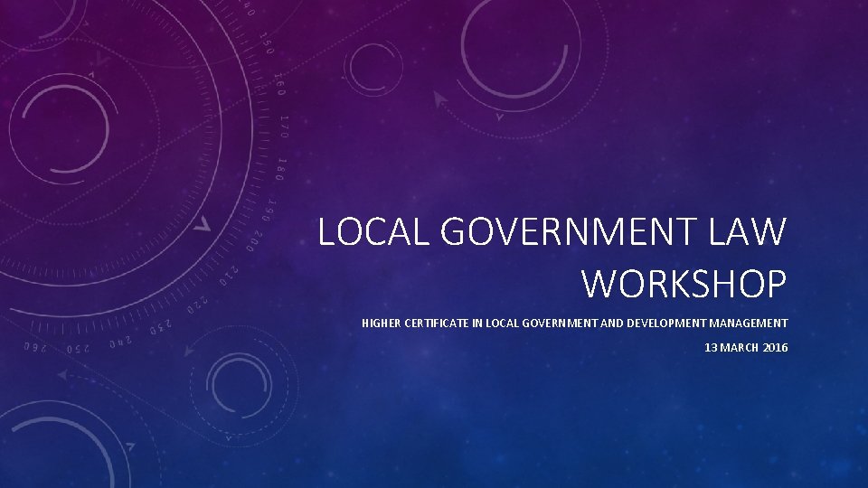Select the title "LOCAL GOVERNMENT LAW WORKSHOP"
Screen dimensions: 868x488
[552, 258]
